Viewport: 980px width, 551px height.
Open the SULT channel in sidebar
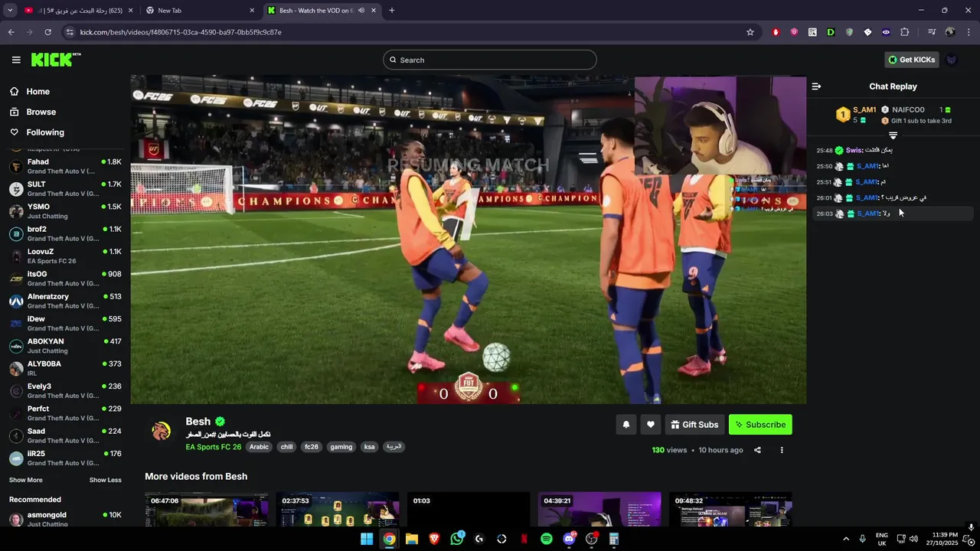pos(65,188)
